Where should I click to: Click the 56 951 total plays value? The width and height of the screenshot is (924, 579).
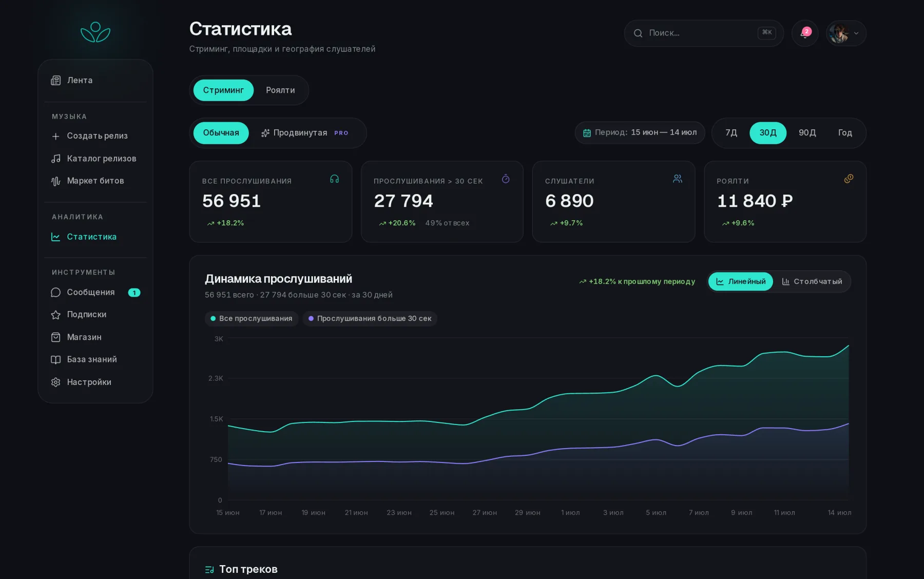[x=232, y=201]
